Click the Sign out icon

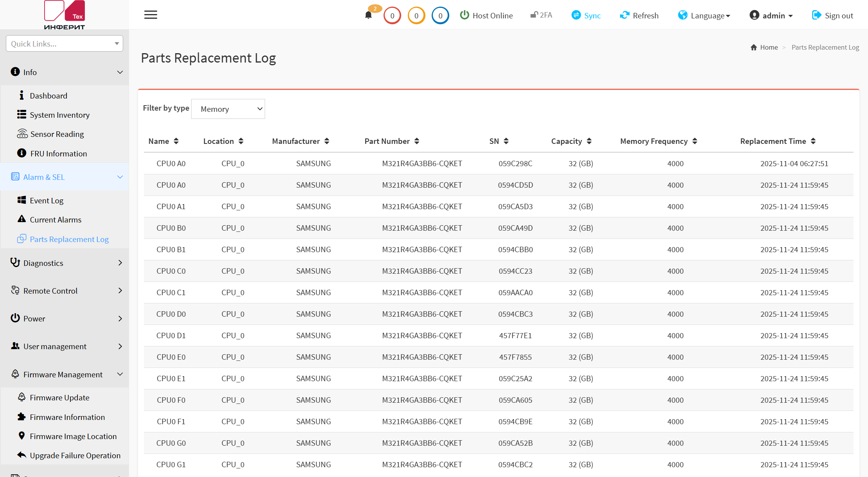[x=816, y=15]
